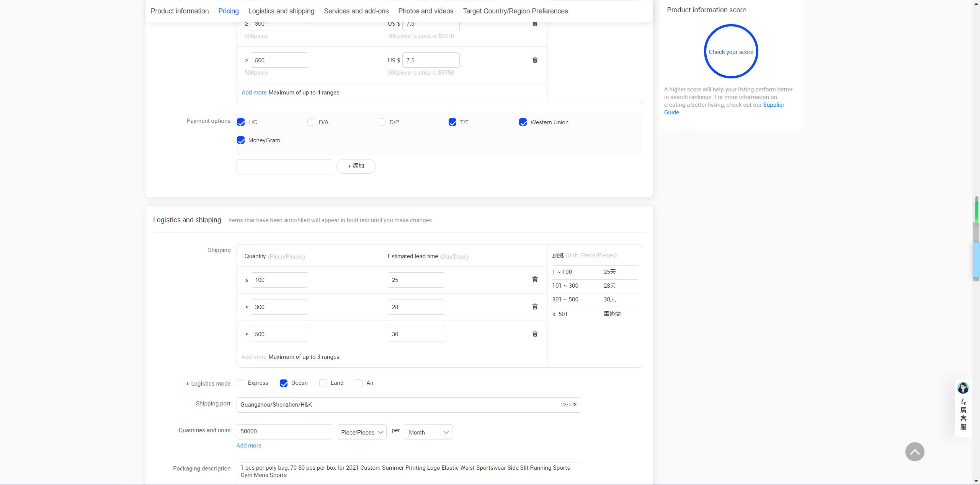This screenshot has width=980, height=485.
Task: Go to Photos and videos tab
Action: pos(426,11)
